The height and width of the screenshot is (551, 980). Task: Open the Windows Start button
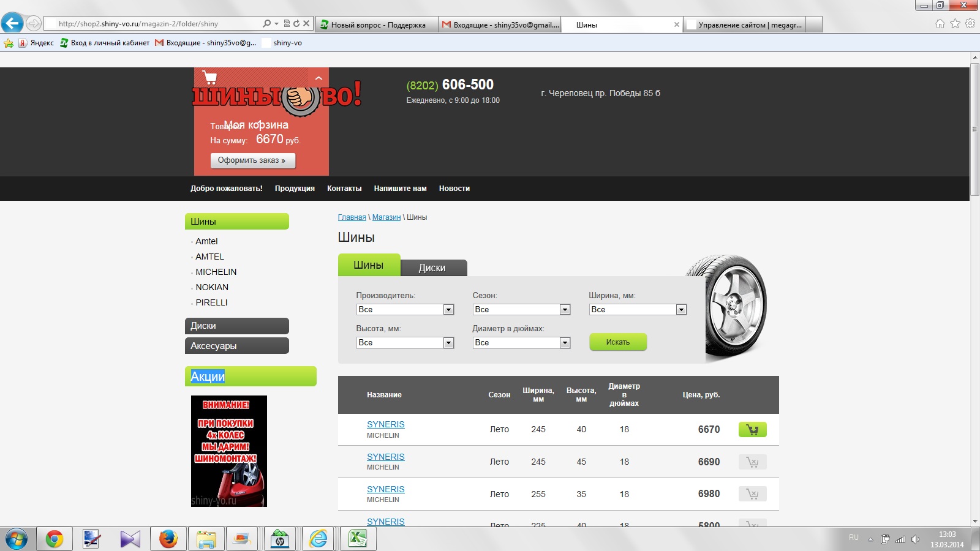[17, 539]
